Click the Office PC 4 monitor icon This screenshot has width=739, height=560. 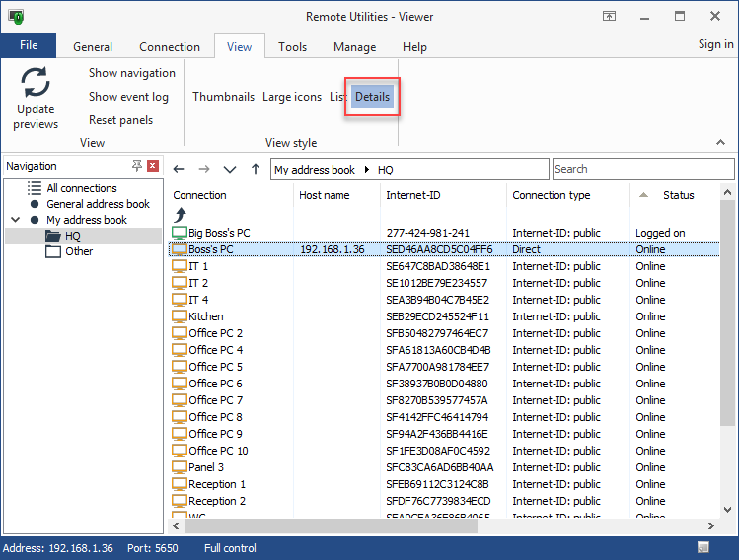[x=180, y=350]
